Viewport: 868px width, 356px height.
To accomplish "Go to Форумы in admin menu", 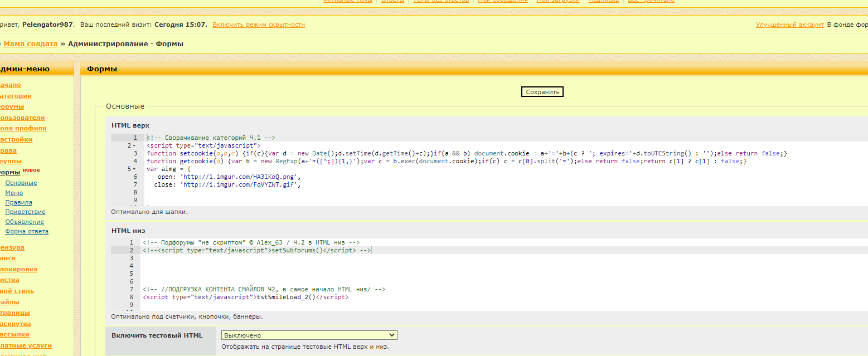I will (x=12, y=106).
